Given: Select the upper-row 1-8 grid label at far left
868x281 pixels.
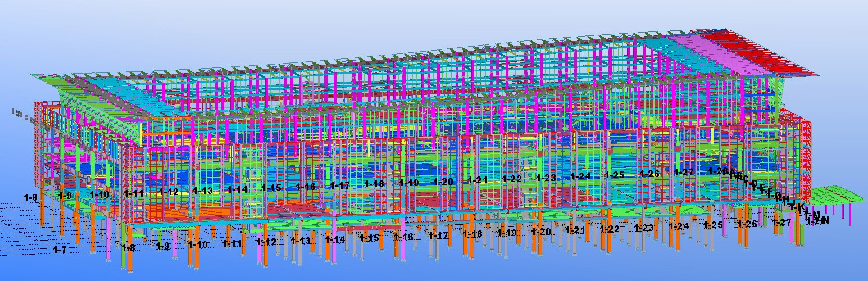Looking at the screenshot, I should [31, 197].
